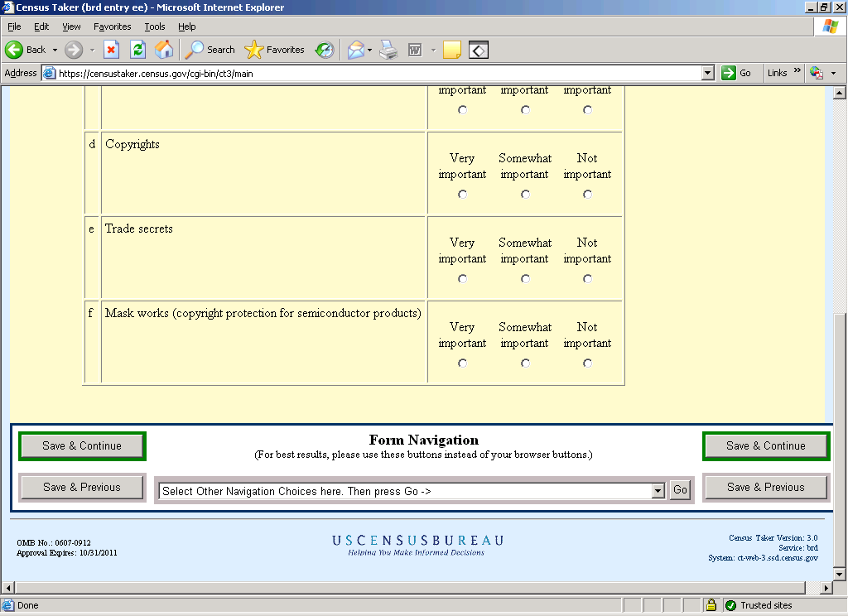Expand the Back button history arrow
Image resolution: width=848 pixels, height=616 pixels.
55,50
